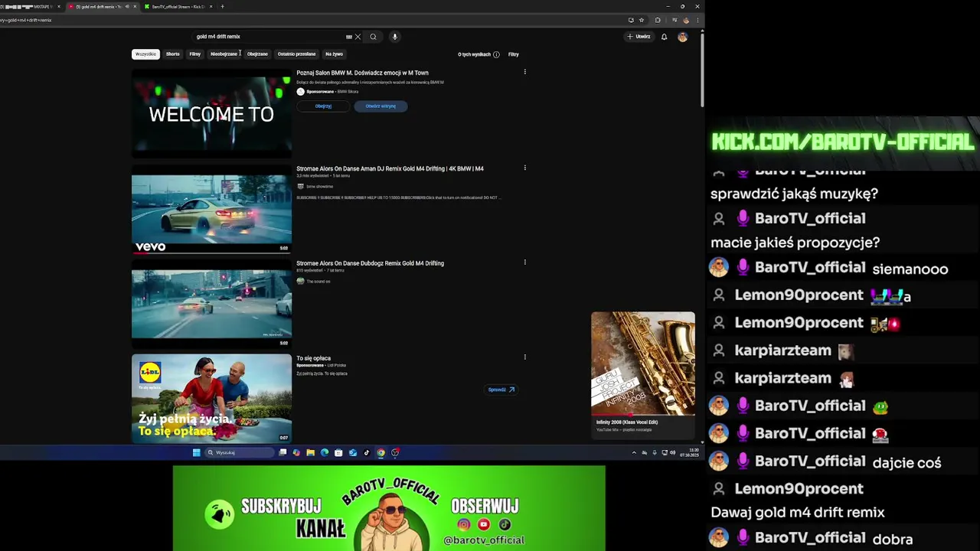This screenshot has width=980, height=551.
Task: Click Chrome icon in taskbar
Action: pyautogui.click(x=381, y=452)
